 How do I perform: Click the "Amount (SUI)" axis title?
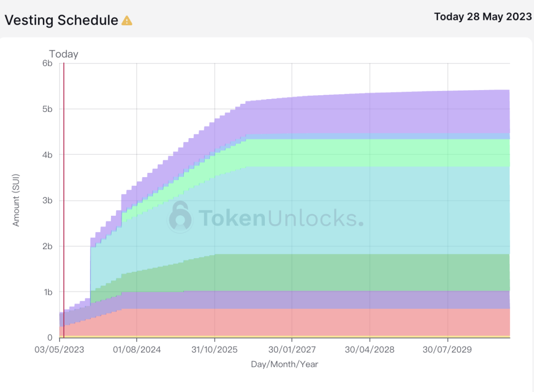coord(16,200)
